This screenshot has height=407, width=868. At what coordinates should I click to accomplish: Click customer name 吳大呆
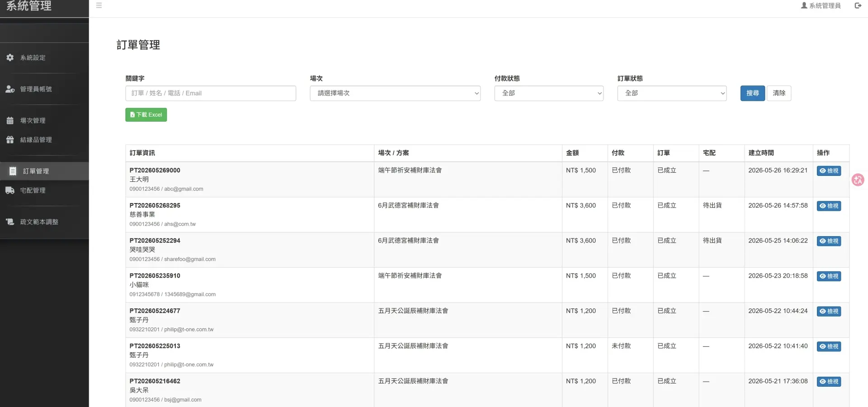pos(139,390)
